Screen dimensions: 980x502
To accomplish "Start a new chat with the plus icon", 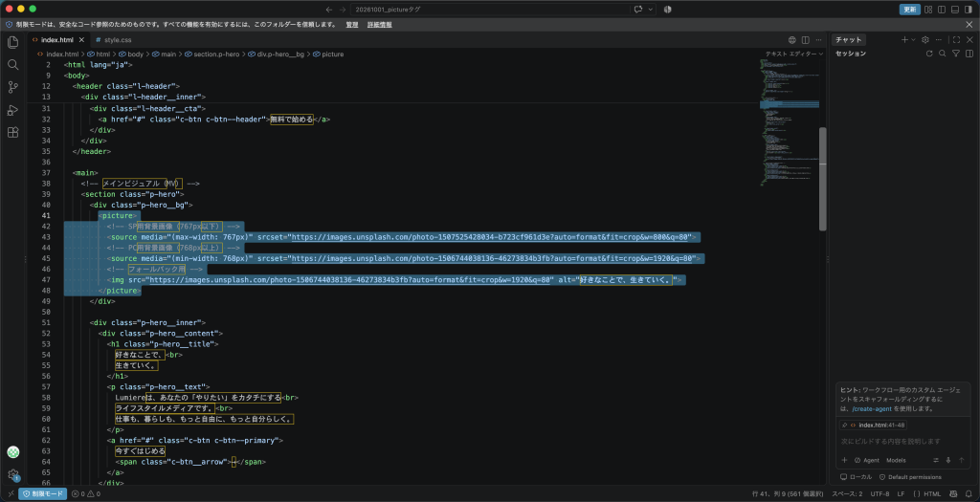I will click(x=904, y=39).
